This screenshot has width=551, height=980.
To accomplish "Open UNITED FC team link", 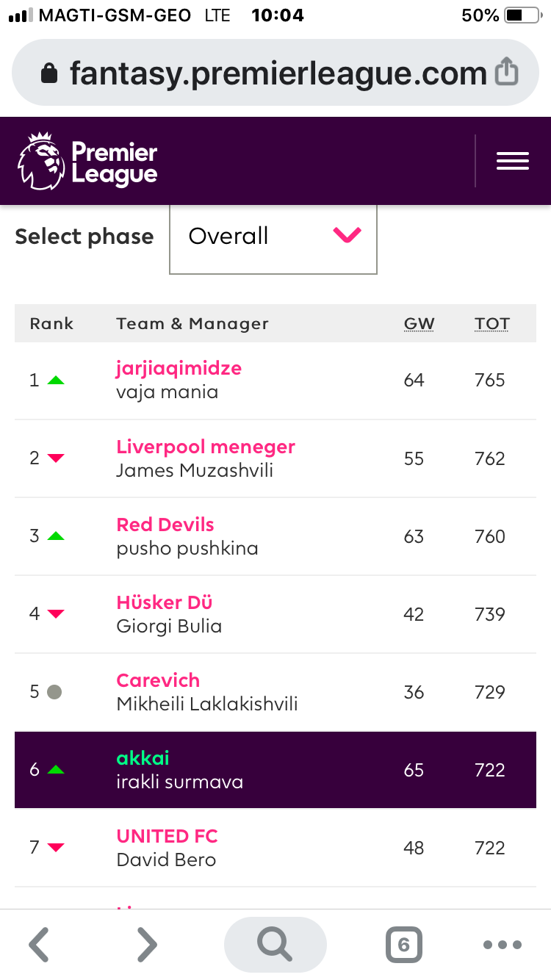I will tap(168, 836).
